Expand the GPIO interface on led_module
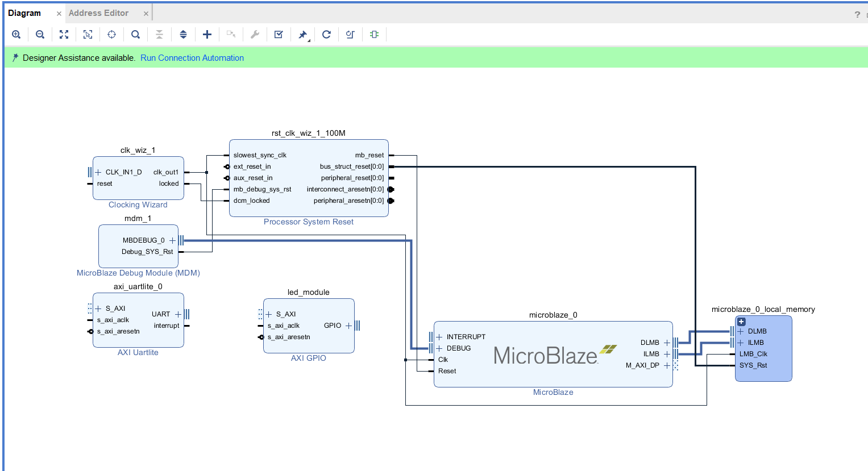 (348, 326)
